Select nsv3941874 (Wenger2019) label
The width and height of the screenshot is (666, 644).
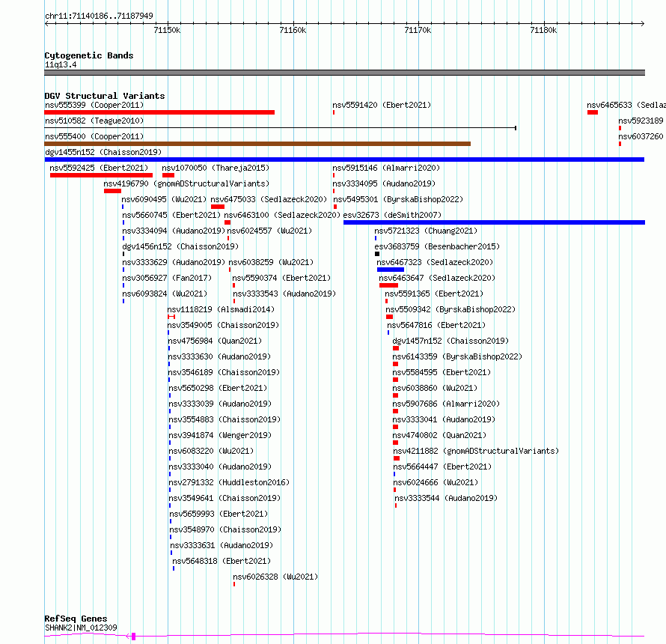[x=221, y=435]
